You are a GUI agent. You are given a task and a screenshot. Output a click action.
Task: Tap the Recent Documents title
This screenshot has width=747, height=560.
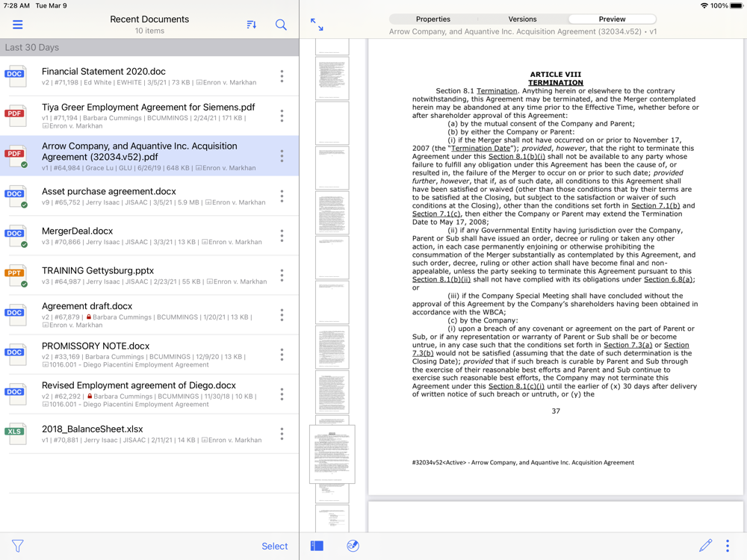click(x=149, y=19)
